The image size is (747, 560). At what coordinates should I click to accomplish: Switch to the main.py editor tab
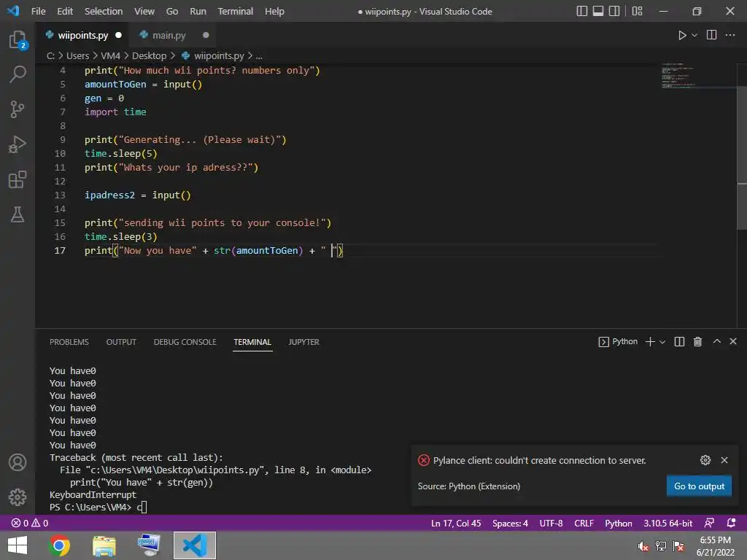point(169,35)
